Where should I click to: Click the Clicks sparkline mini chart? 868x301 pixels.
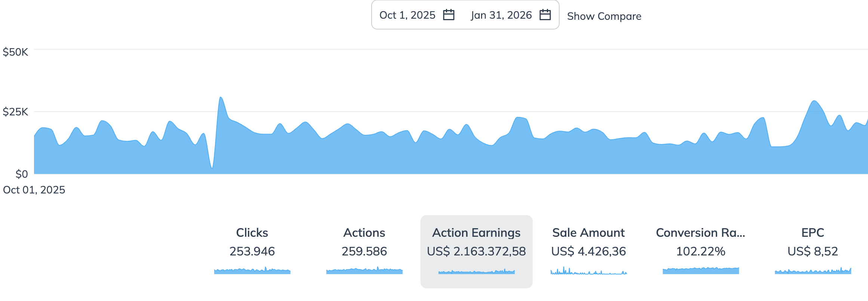click(252, 271)
